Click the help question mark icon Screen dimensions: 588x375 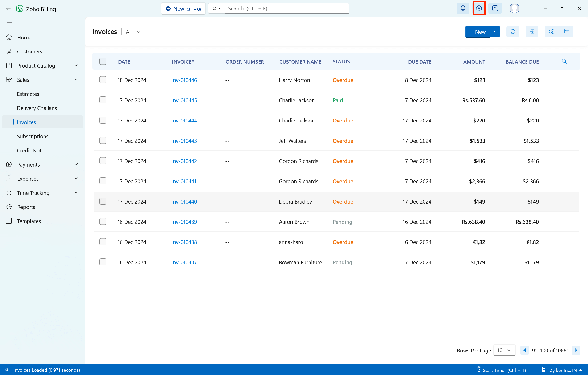(495, 8)
